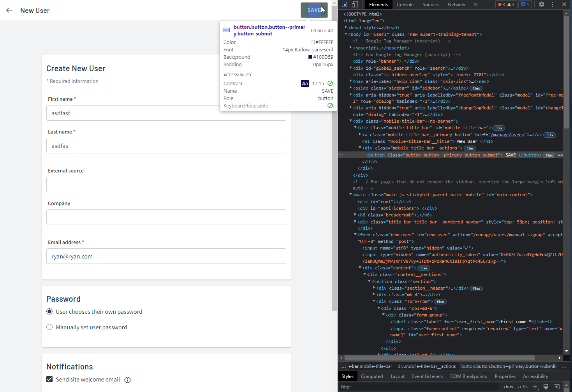
Task: Close the DevTools panel
Action: [x=564, y=5]
